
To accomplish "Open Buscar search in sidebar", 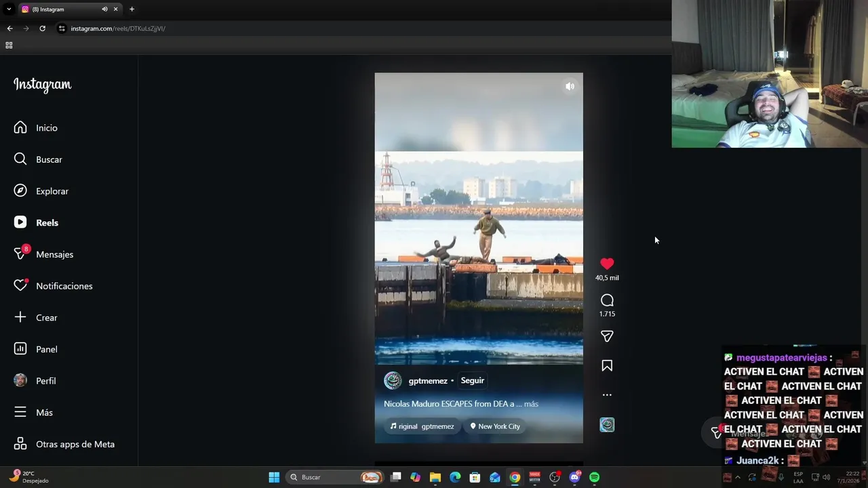I will 39,159.
